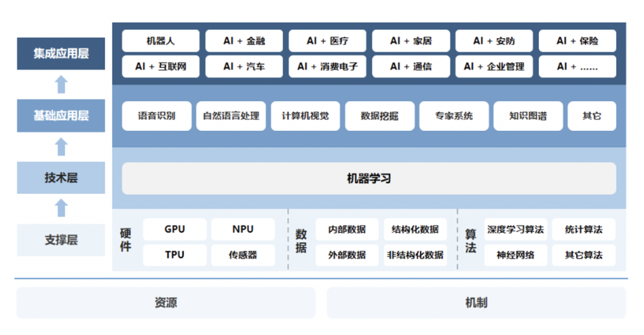Select the 非结构化数据 box
Screen dimensions: 644x335
415,255
